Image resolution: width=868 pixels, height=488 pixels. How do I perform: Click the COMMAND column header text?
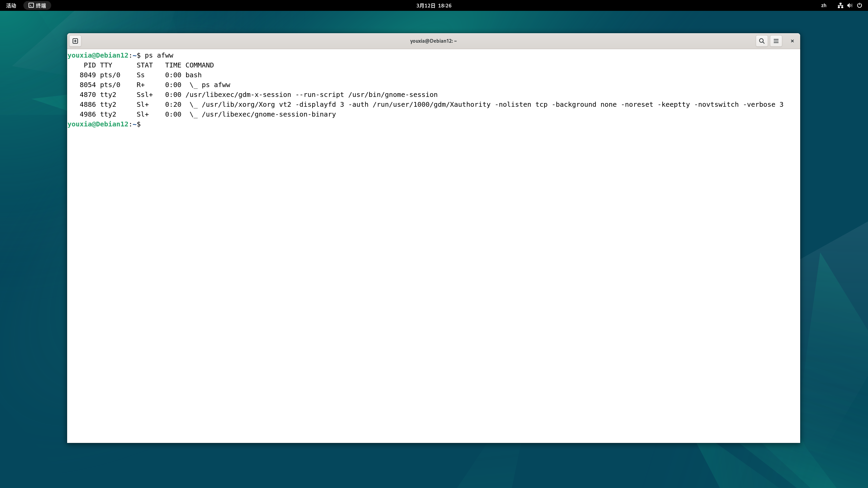click(x=199, y=65)
